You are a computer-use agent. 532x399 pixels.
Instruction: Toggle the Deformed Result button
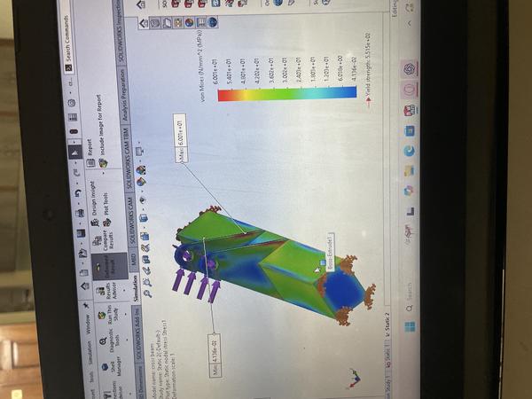(x=109, y=268)
